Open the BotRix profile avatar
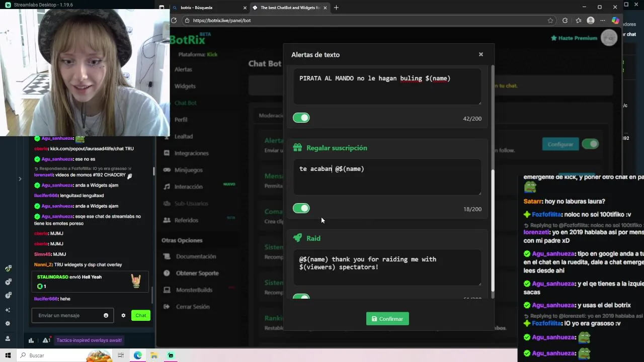This screenshot has height=362, width=644. 609,38
